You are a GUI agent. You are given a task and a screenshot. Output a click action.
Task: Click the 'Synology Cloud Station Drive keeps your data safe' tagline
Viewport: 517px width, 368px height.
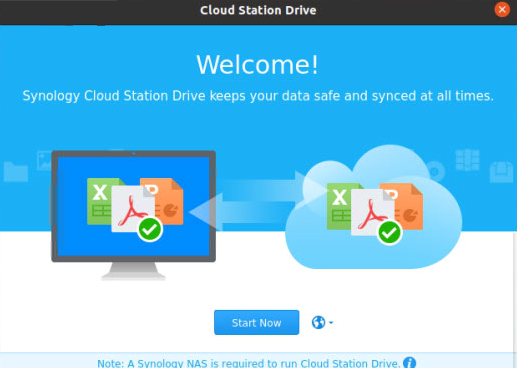[258, 96]
